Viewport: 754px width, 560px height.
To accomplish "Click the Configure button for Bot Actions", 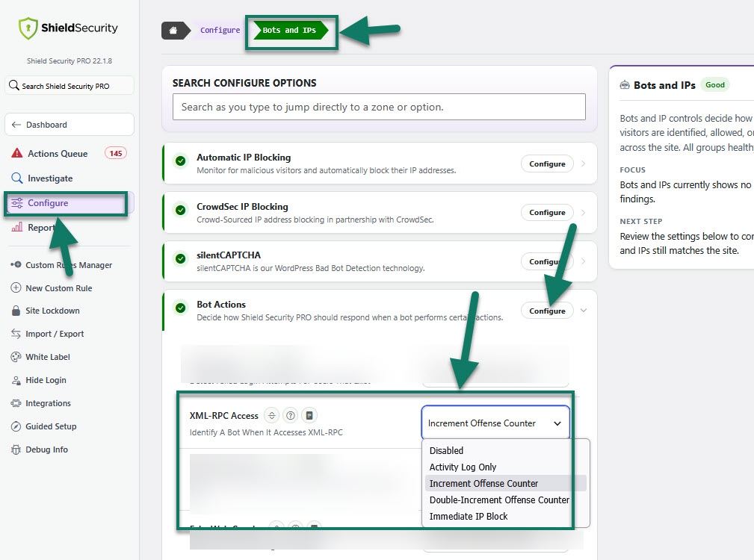I will [x=547, y=311].
